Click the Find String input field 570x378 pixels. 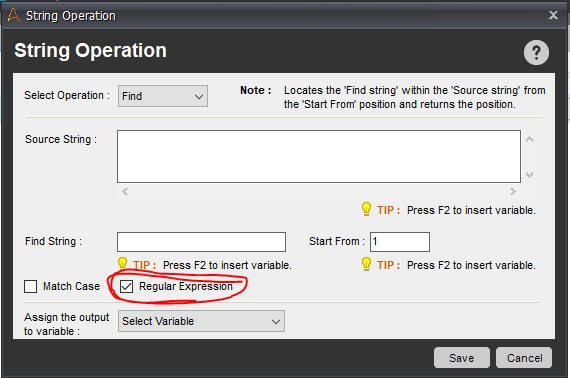pos(201,242)
